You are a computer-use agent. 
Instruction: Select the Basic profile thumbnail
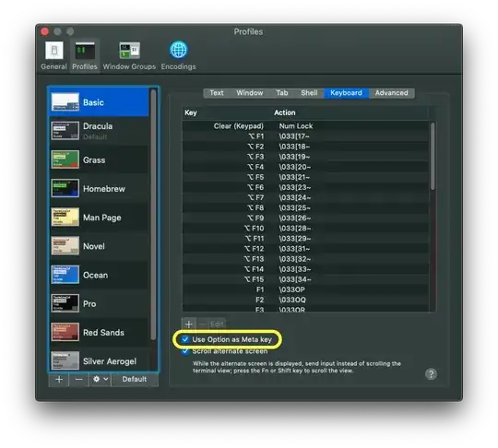[x=65, y=102]
